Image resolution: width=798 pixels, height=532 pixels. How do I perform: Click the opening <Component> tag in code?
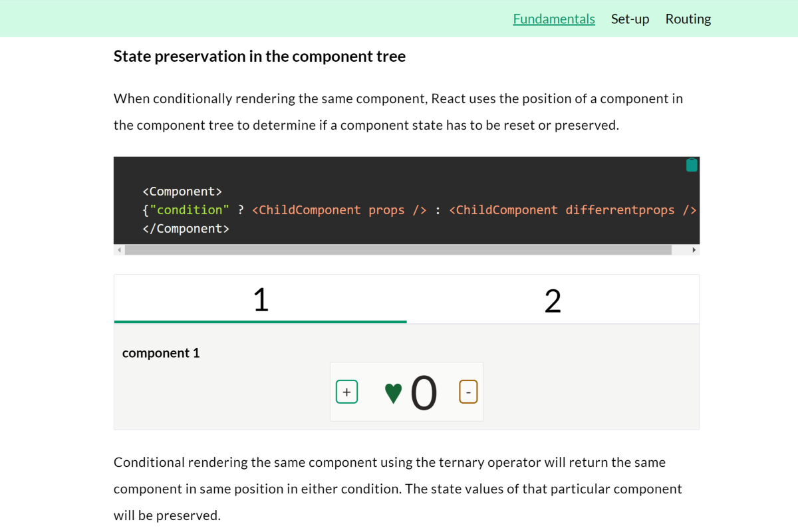[182, 192]
